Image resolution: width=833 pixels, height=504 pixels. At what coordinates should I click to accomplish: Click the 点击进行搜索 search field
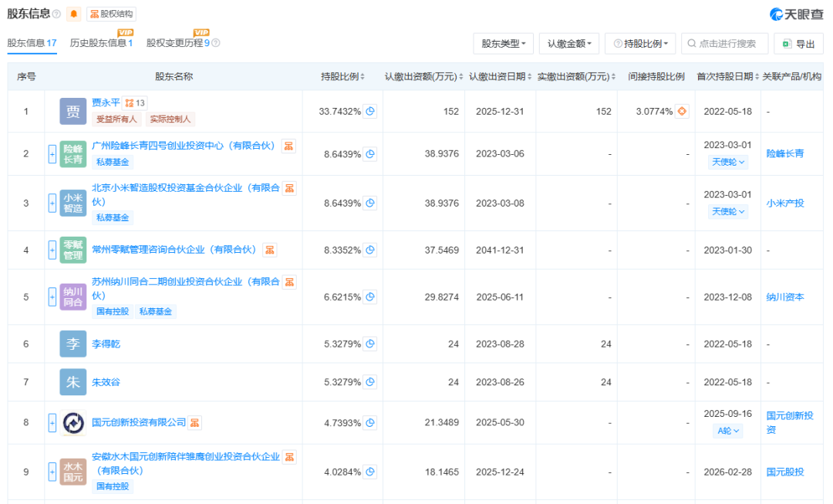[724, 43]
